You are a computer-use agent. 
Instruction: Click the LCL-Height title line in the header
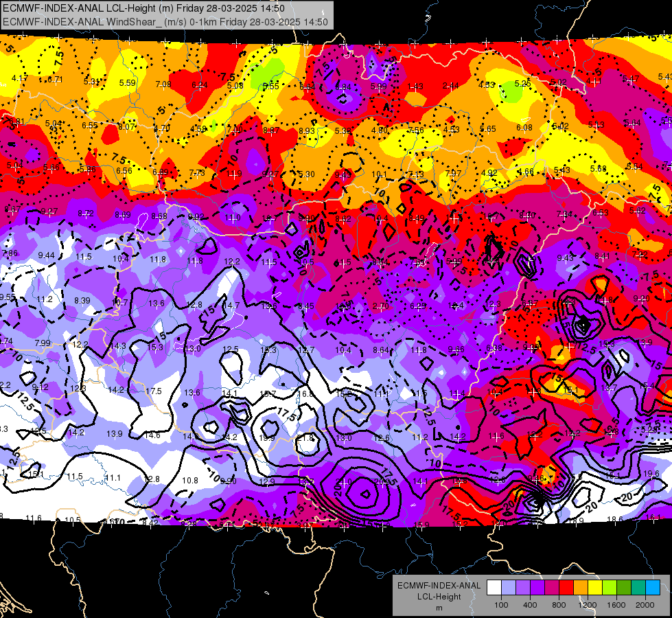pos(143,8)
